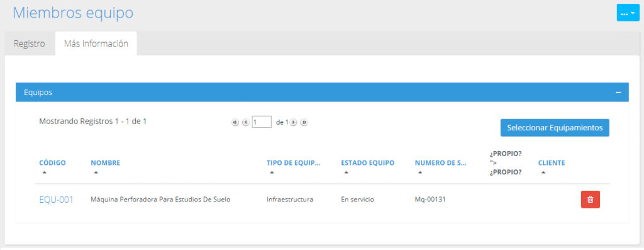
Task: Sort by CÓDIGO column
Action: point(52,163)
